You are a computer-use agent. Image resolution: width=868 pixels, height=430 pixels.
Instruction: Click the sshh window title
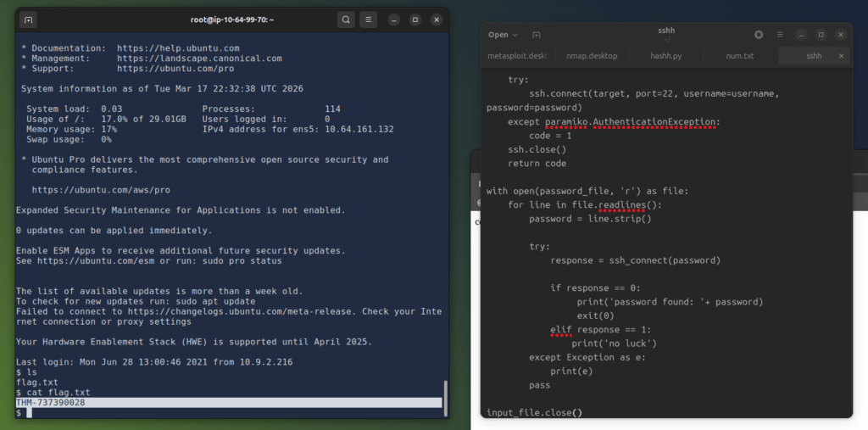[666, 31]
